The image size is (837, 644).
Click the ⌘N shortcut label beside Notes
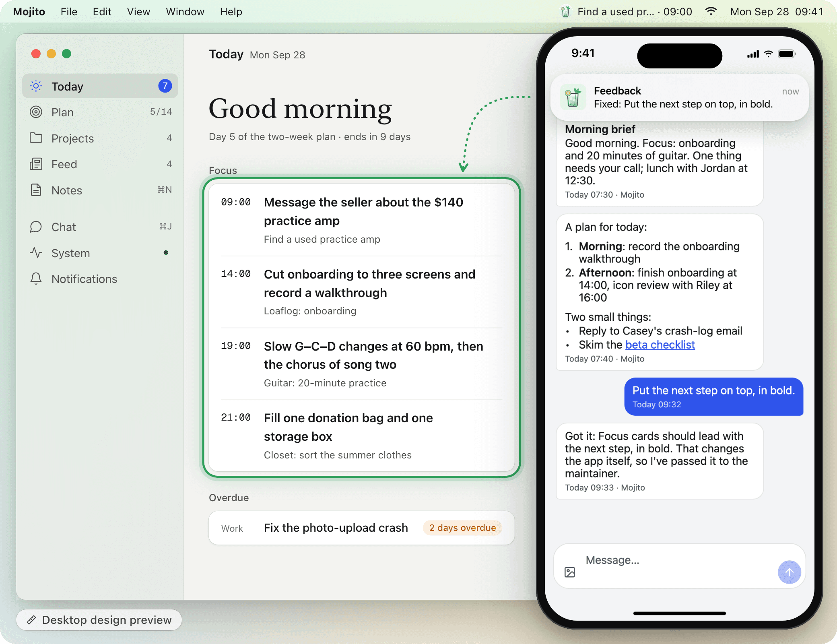pyautogui.click(x=164, y=190)
